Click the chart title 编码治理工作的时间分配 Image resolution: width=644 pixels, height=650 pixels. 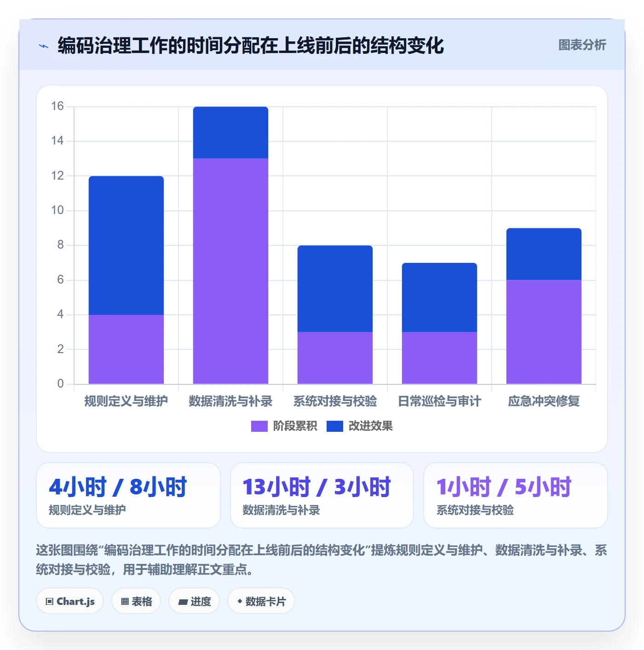click(251, 46)
